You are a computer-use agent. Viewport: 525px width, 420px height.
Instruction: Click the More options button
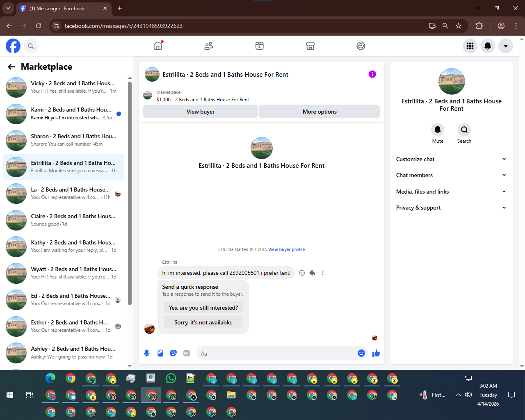pyautogui.click(x=320, y=112)
